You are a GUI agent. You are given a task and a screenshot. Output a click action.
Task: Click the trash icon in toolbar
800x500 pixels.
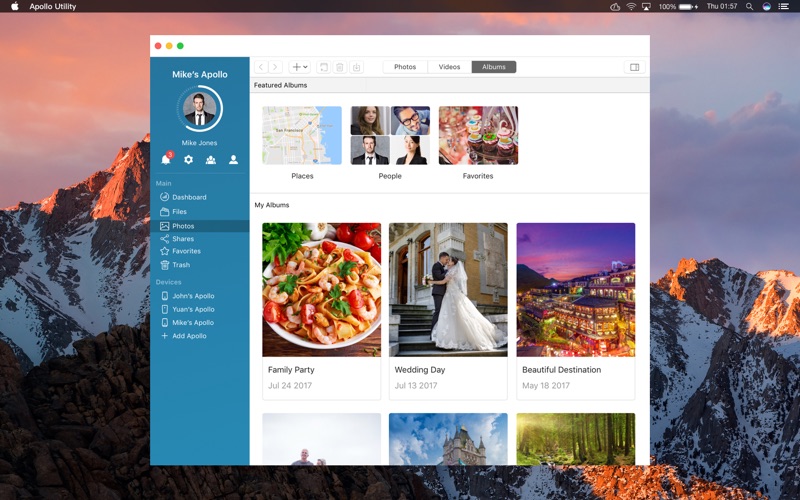point(340,67)
